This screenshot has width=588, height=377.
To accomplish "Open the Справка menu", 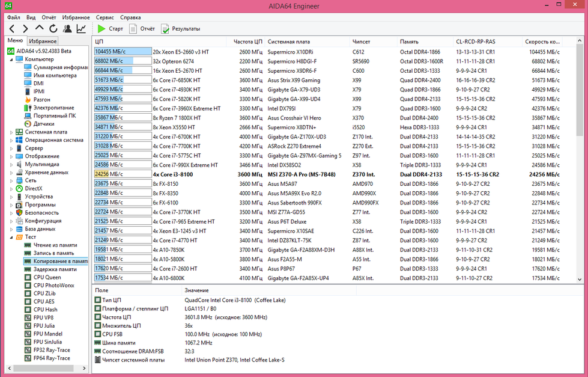I will pos(130,17).
